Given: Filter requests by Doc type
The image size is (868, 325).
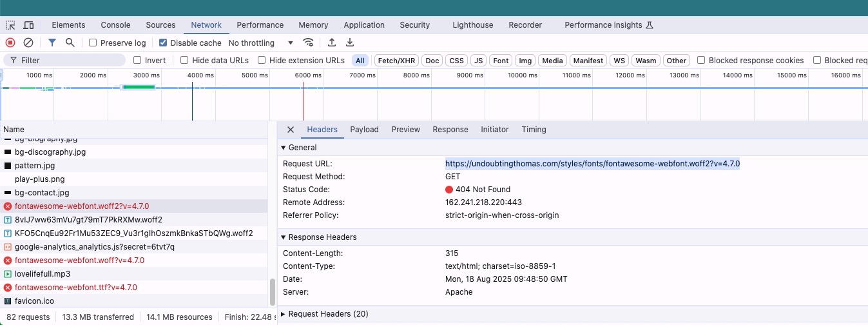Looking at the screenshot, I should point(432,61).
